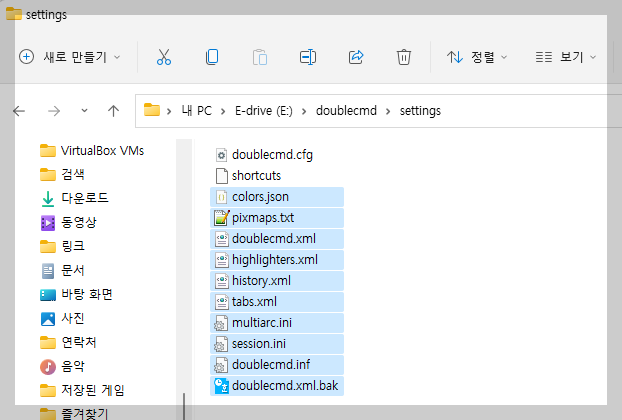This screenshot has height=420, width=622.
Task: Open 바탕 화면 in navigation pane
Action: [76, 294]
